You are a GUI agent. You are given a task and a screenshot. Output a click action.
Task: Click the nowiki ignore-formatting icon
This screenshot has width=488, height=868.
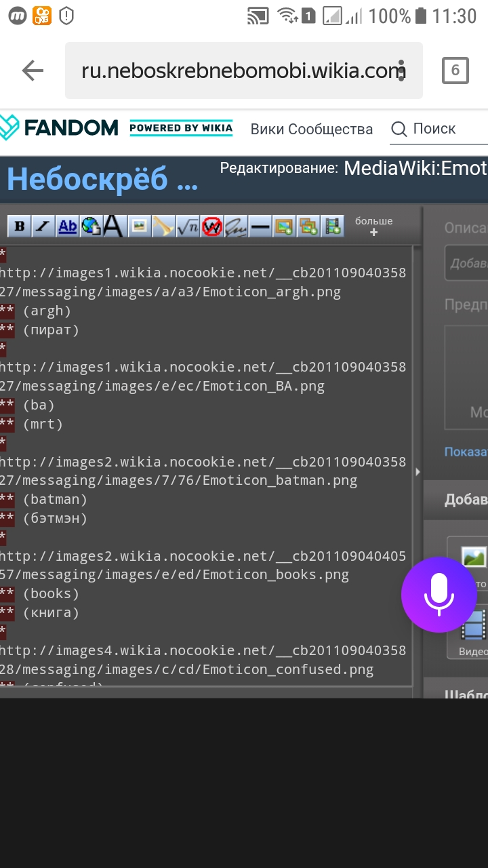click(x=211, y=226)
